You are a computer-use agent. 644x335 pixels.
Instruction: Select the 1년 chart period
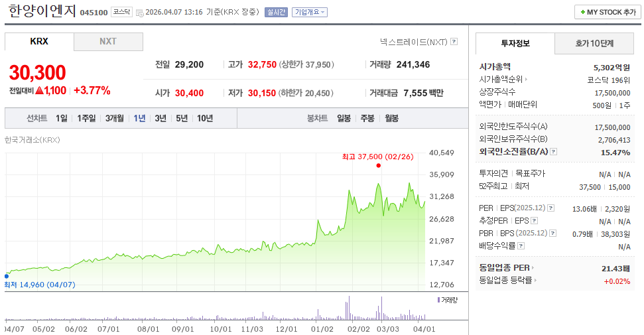(x=140, y=118)
